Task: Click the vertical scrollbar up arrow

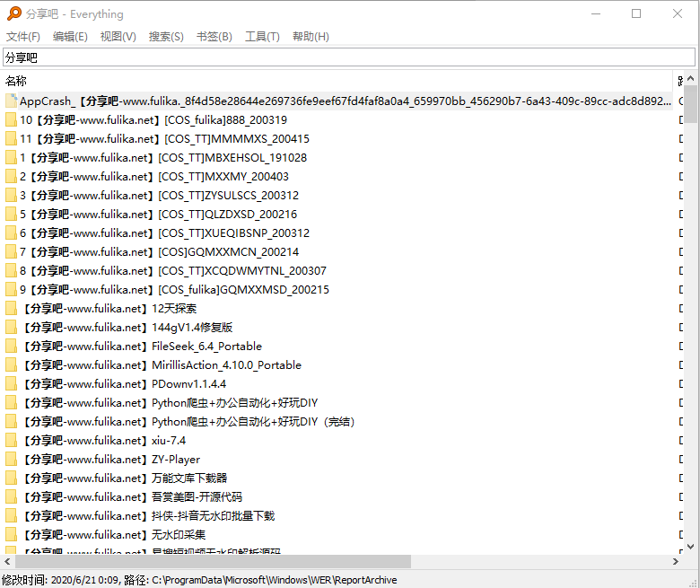Action: pos(691,79)
